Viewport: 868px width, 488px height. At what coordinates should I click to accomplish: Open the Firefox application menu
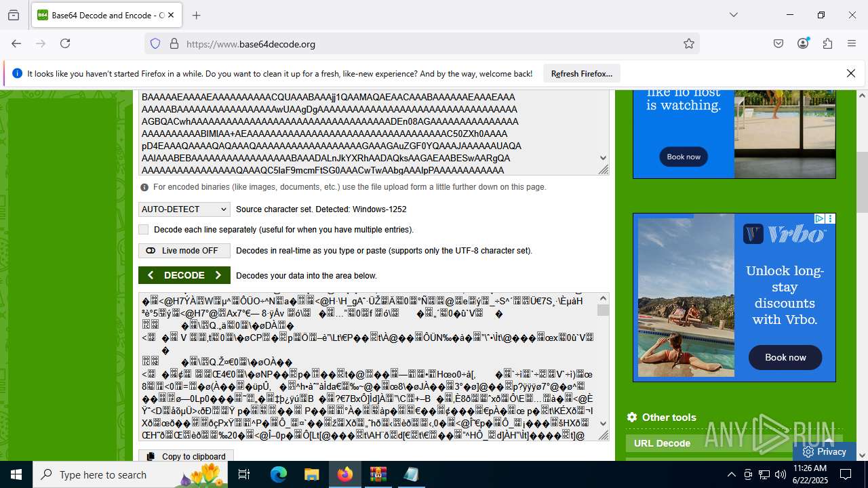tap(852, 43)
